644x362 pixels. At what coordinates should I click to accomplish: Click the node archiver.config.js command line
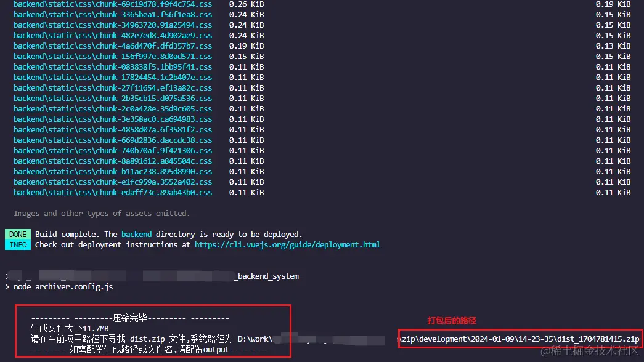point(59,286)
